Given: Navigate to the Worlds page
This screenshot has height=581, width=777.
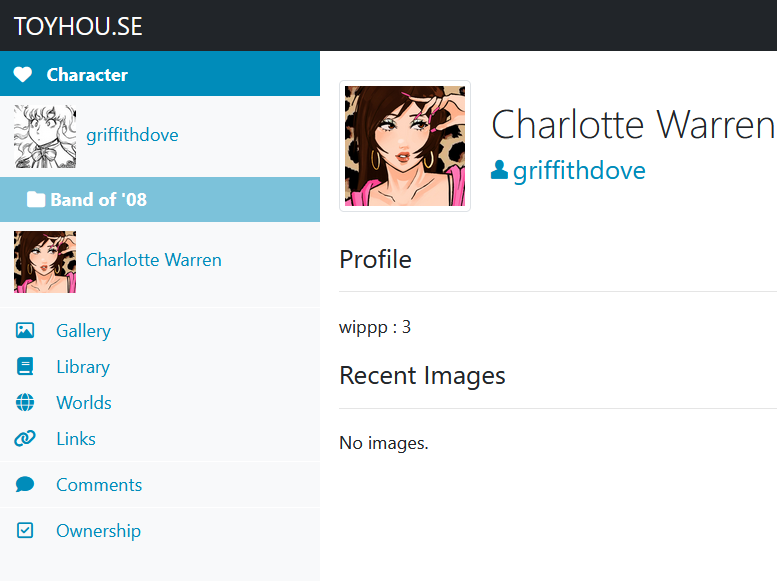Looking at the screenshot, I should coord(84,403).
